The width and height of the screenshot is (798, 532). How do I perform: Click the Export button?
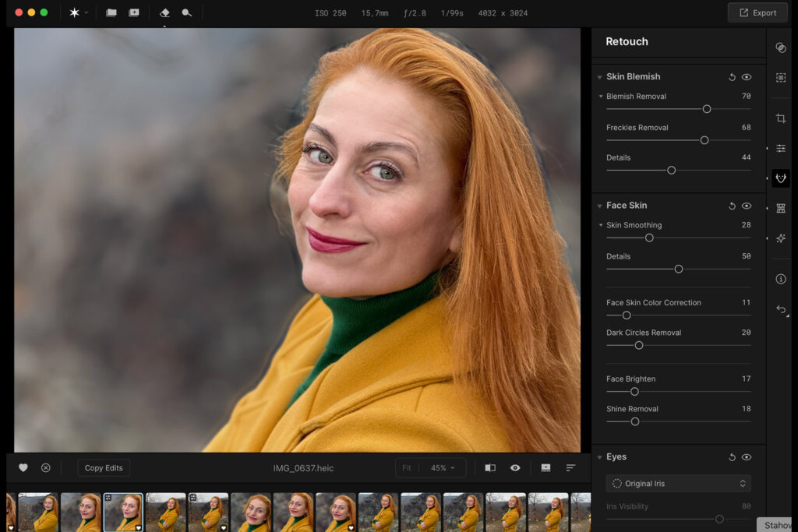point(757,12)
